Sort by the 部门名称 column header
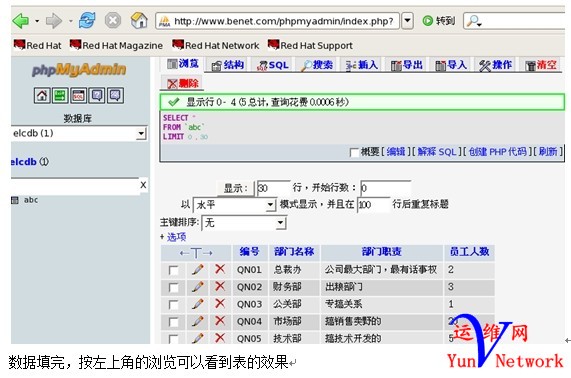571x378 pixels. (294, 252)
